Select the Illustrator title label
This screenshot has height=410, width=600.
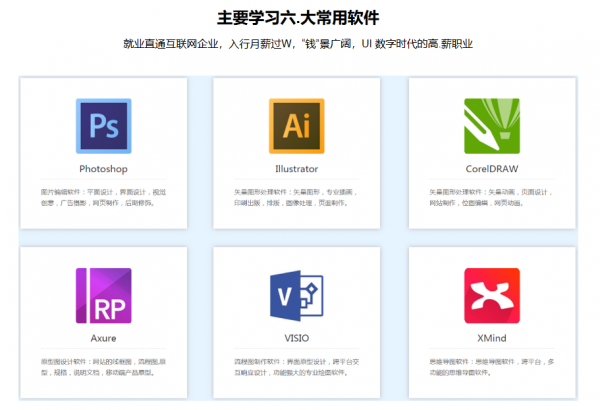coord(297,169)
